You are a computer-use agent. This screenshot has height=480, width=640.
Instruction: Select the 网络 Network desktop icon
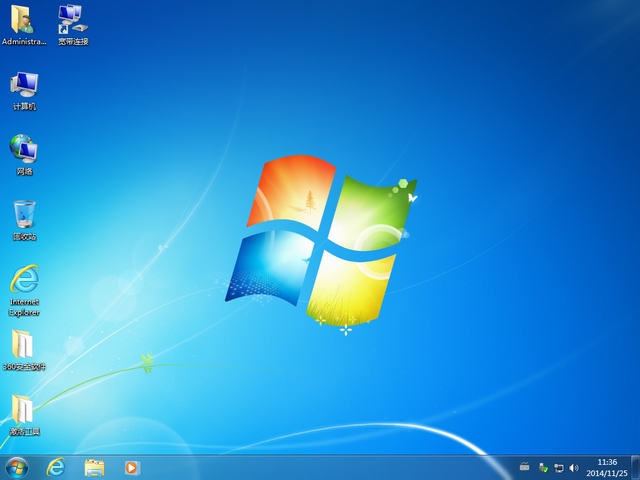point(24,151)
